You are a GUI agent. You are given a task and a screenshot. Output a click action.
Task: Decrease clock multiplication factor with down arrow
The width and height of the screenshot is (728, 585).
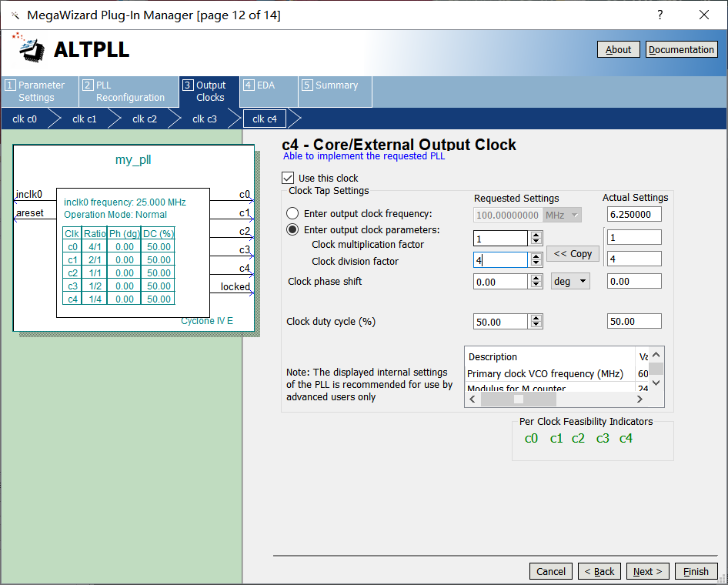pos(536,242)
